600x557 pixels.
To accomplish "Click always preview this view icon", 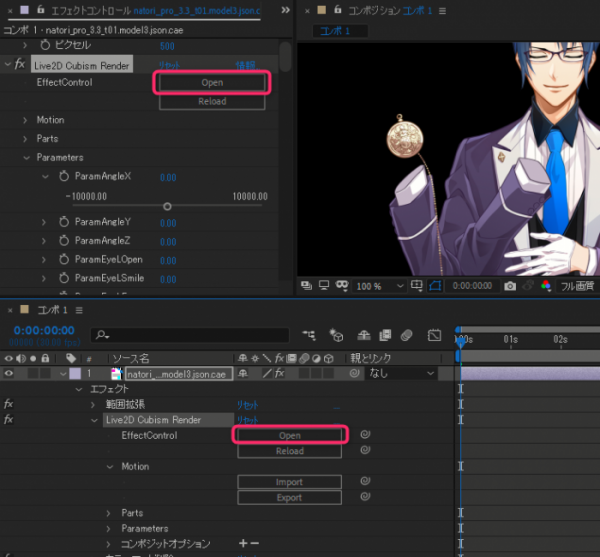I will click(306, 285).
